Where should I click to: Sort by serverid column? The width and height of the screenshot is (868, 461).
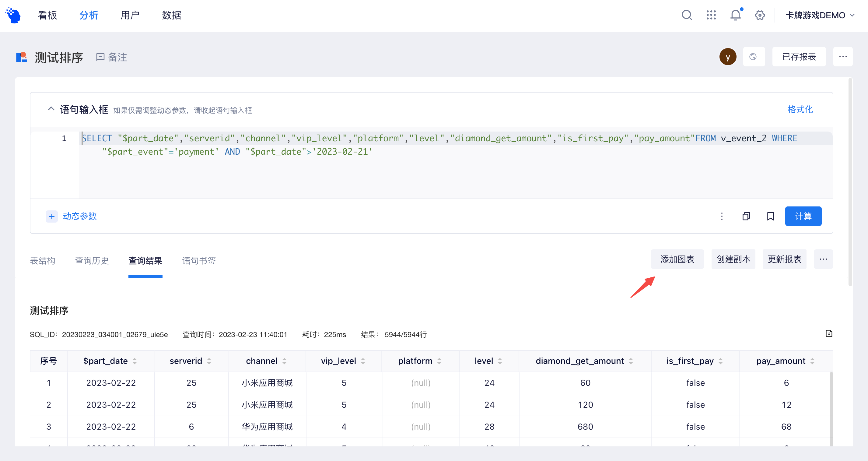[x=209, y=361]
